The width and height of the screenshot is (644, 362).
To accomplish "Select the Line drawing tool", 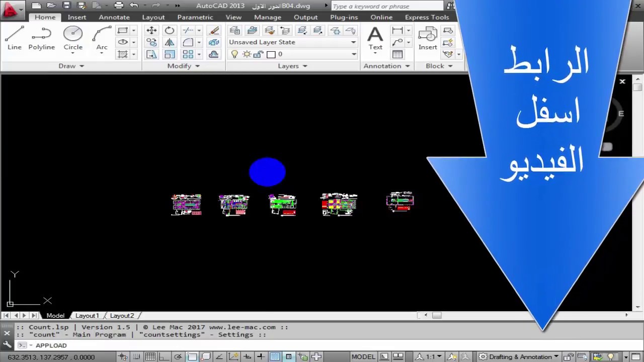I will coord(15,39).
